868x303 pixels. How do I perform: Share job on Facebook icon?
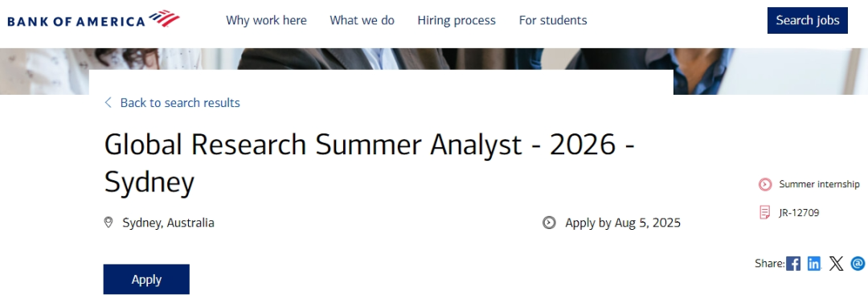click(x=793, y=264)
